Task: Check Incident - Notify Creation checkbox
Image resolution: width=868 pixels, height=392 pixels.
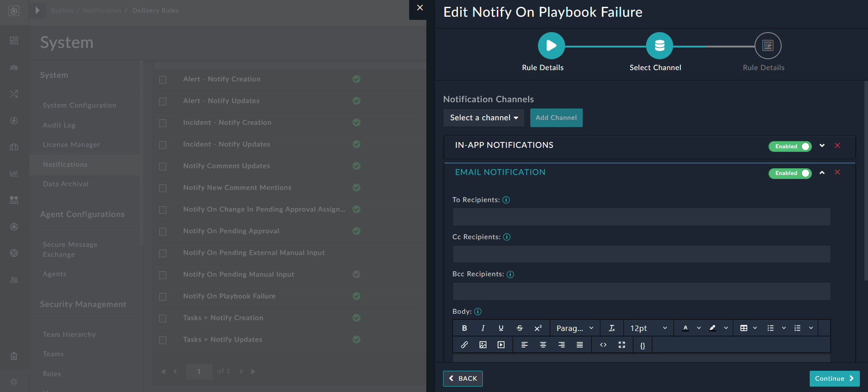Action: coord(163,123)
